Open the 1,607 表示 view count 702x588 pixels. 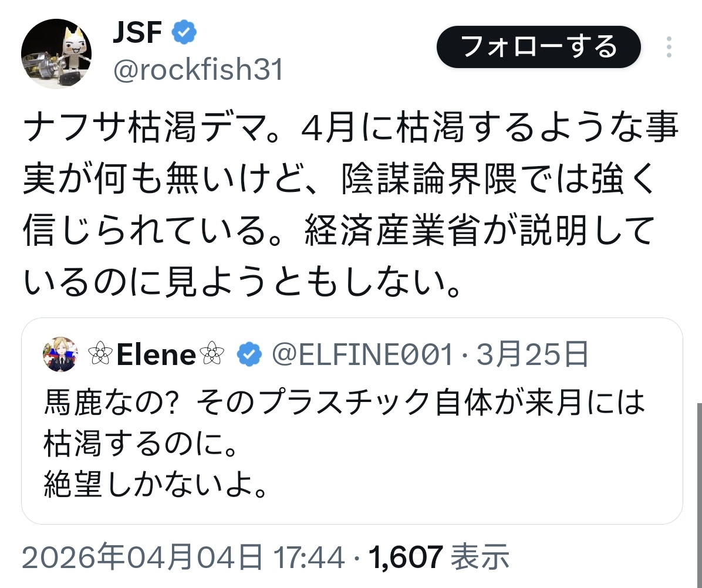(x=438, y=557)
